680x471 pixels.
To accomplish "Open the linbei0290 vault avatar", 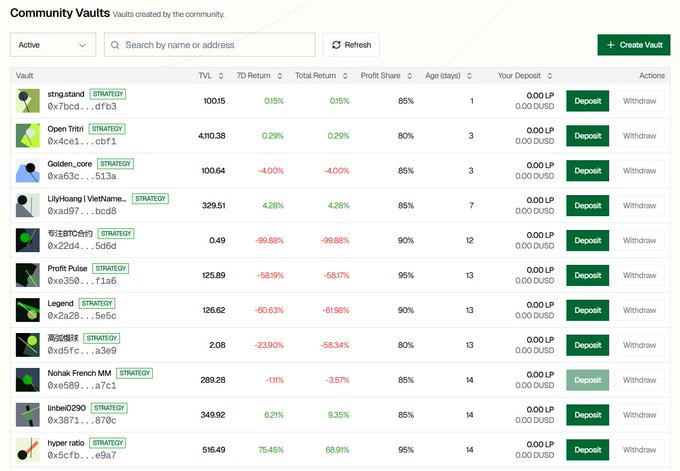I will coord(28,415).
